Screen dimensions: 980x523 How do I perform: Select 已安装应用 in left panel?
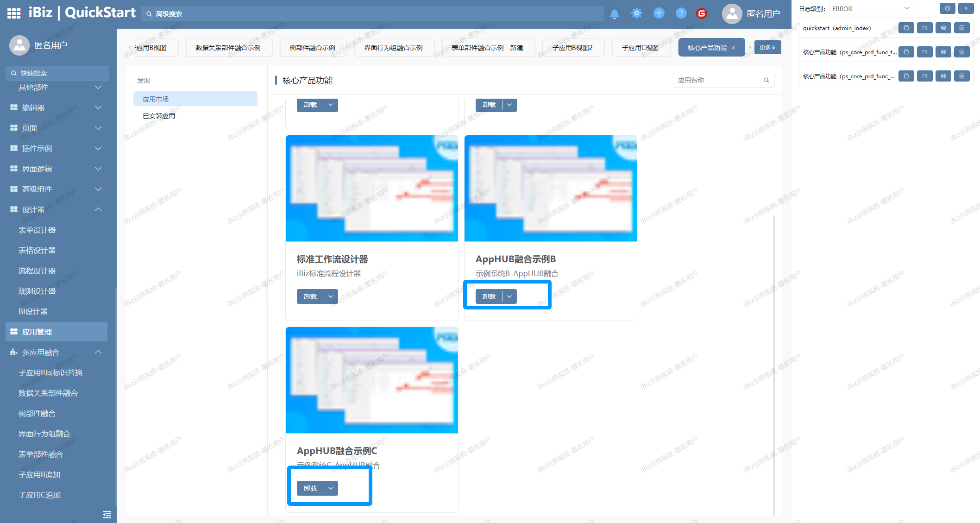coord(159,116)
